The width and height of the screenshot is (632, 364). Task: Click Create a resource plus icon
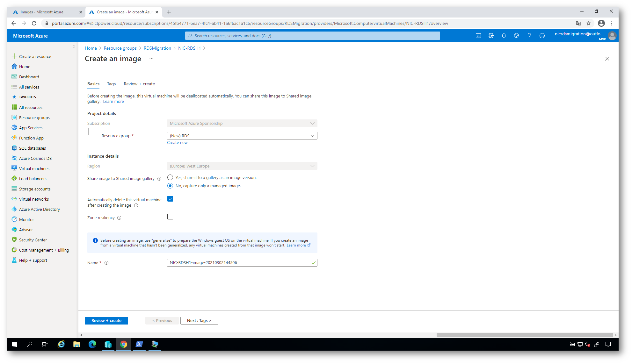point(14,56)
